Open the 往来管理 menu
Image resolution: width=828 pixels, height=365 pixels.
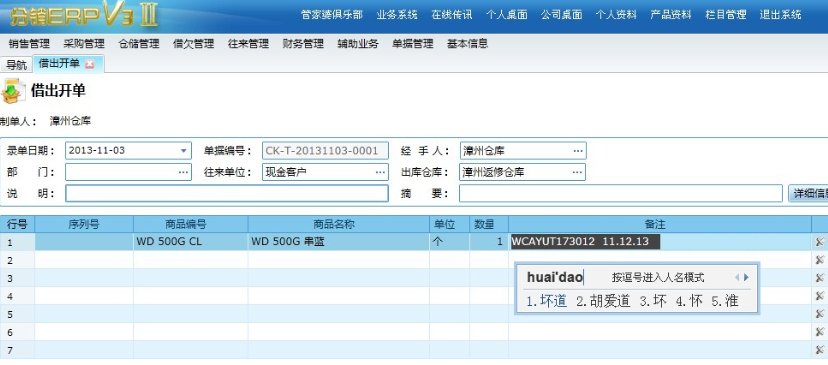tap(248, 44)
